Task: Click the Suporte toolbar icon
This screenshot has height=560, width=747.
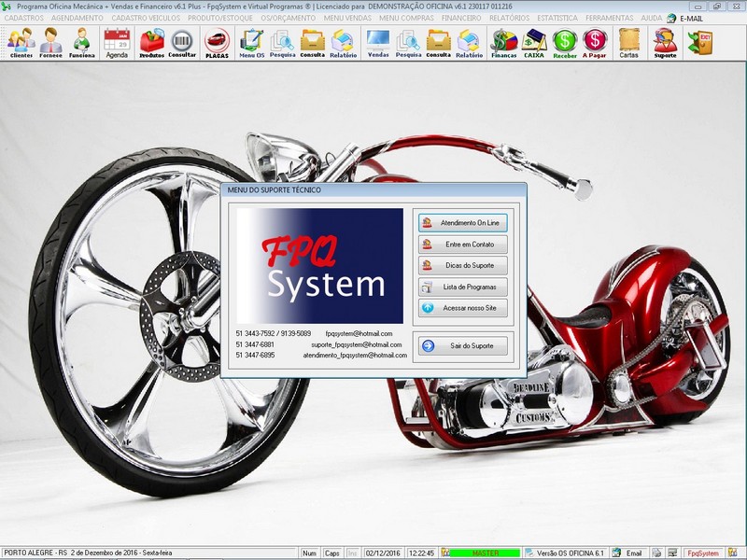Action: click(665, 43)
